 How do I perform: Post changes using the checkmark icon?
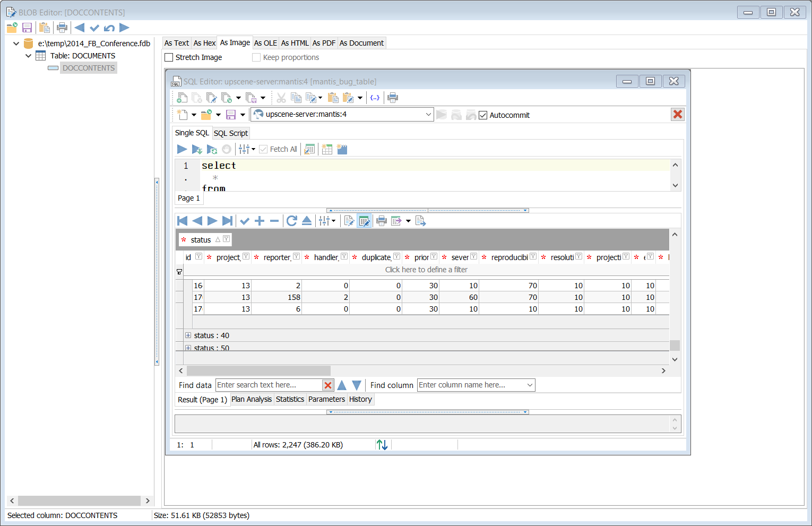(94, 28)
